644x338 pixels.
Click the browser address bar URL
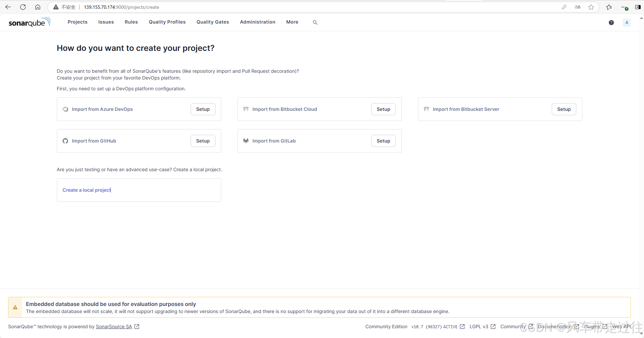122,7
